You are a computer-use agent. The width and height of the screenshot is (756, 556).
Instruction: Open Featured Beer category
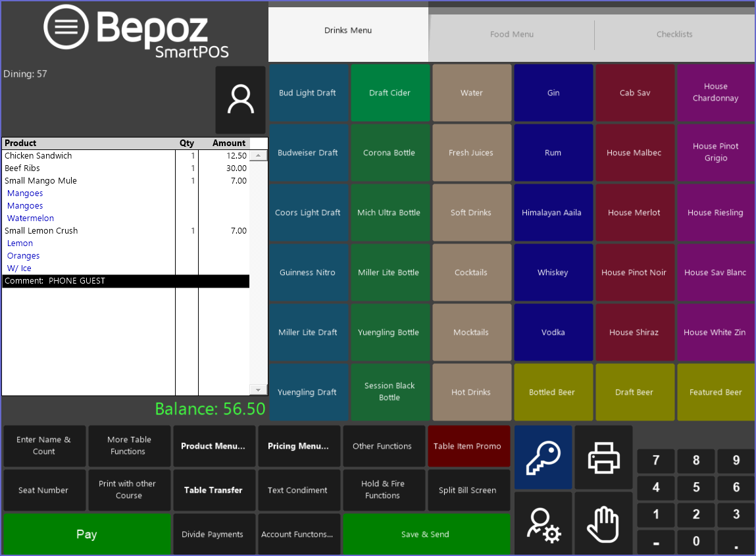(x=715, y=392)
